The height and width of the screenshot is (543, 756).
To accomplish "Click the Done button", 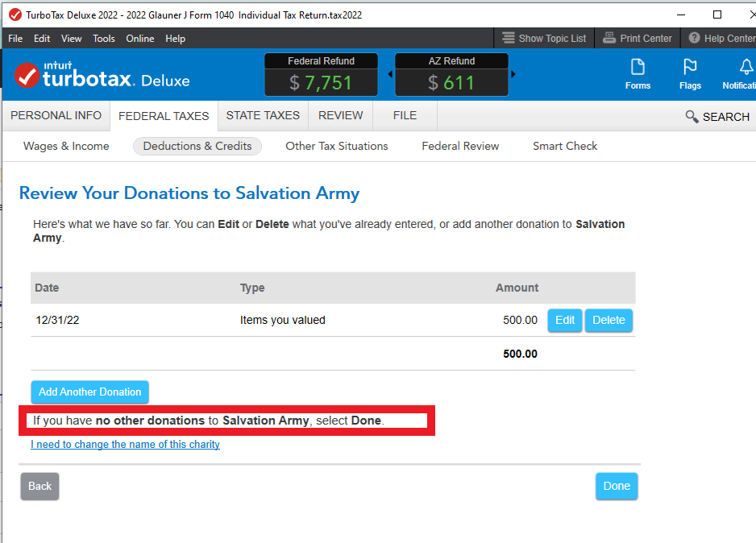I will [617, 486].
